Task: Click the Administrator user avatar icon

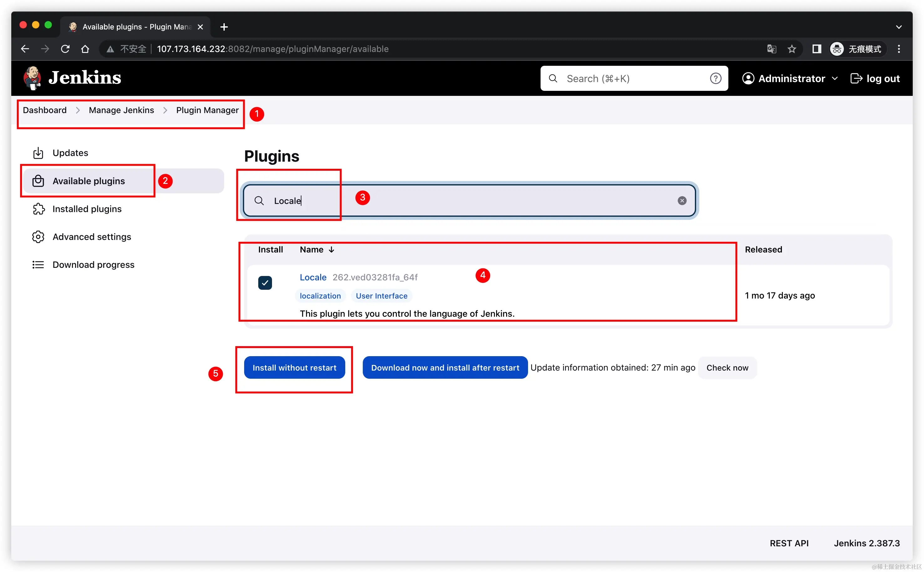Action: [x=748, y=78]
